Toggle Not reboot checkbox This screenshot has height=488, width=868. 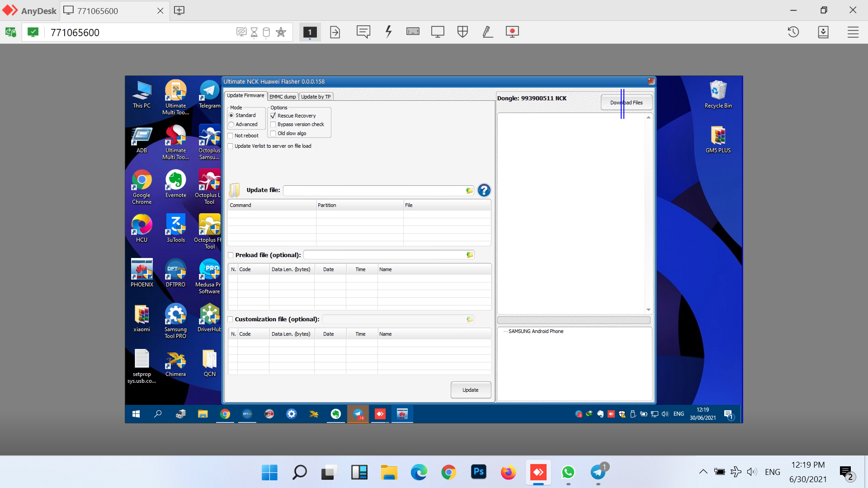coord(230,136)
